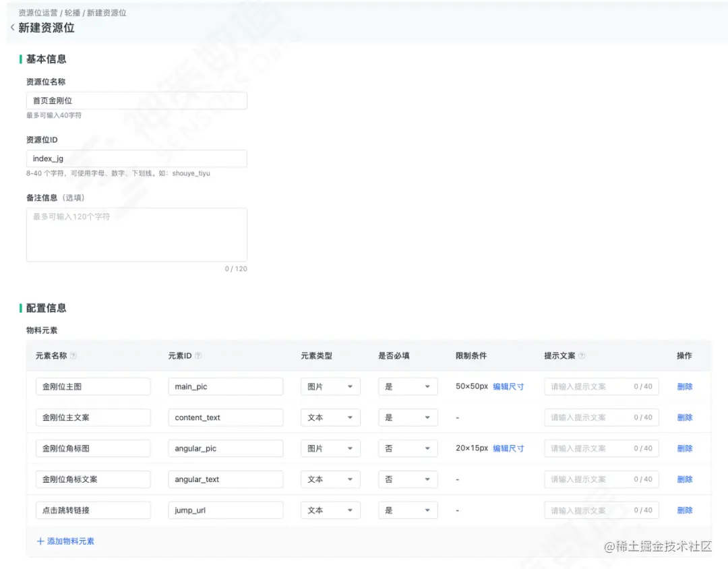Delete the 金刚位主图 row

tap(684, 386)
